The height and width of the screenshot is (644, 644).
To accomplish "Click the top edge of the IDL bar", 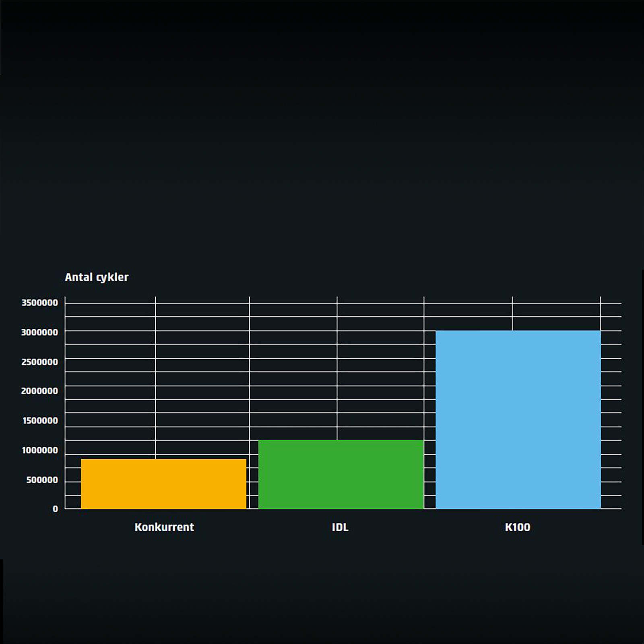I will click(x=341, y=441).
